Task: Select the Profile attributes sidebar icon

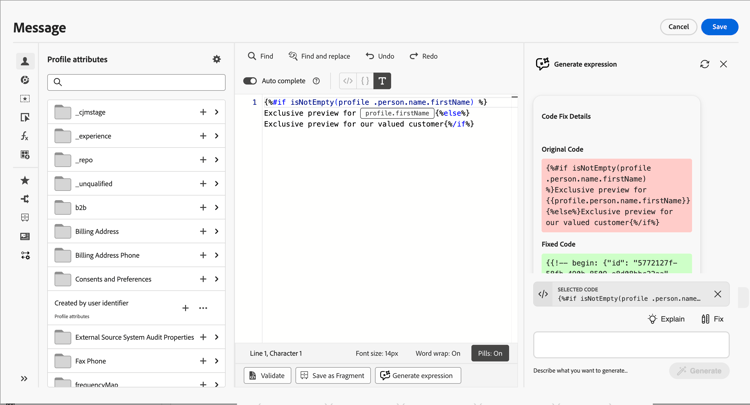Action: point(25,61)
